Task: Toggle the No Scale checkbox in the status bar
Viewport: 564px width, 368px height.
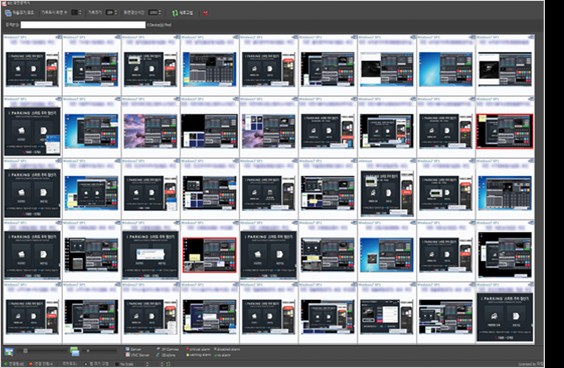Action: coord(117,364)
